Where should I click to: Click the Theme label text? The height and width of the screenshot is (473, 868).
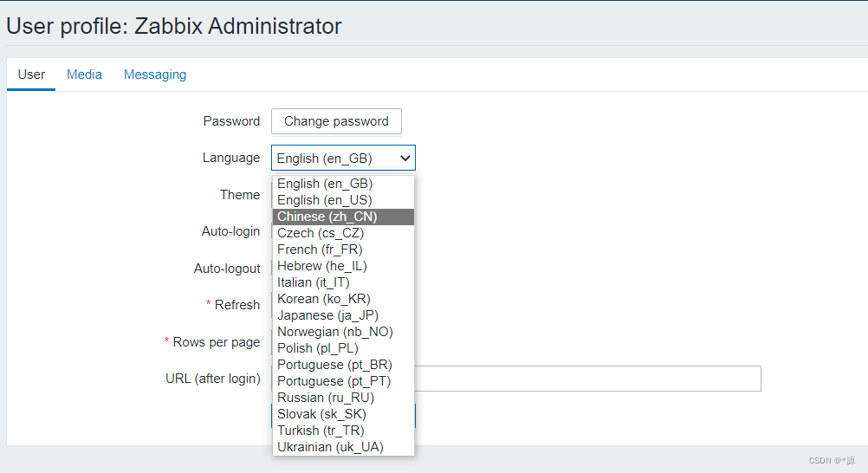[240, 195]
